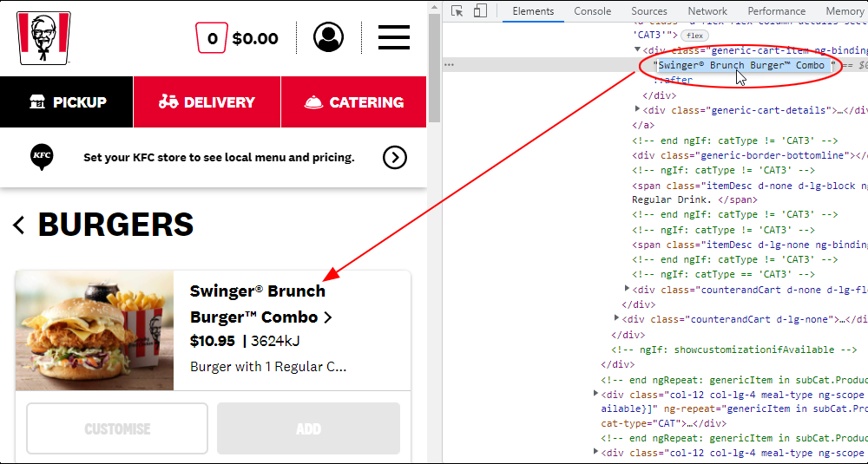This screenshot has width=868, height=464.
Task: Switch to the Console tab
Action: (x=592, y=11)
